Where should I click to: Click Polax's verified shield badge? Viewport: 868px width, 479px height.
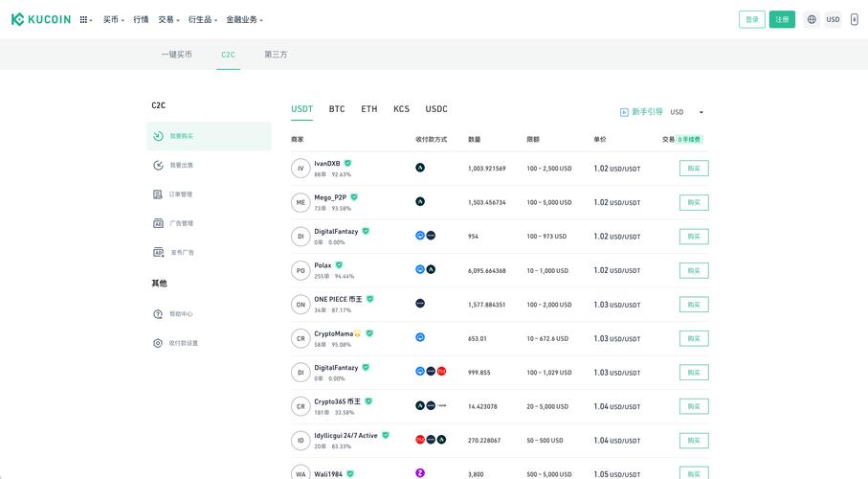339,265
